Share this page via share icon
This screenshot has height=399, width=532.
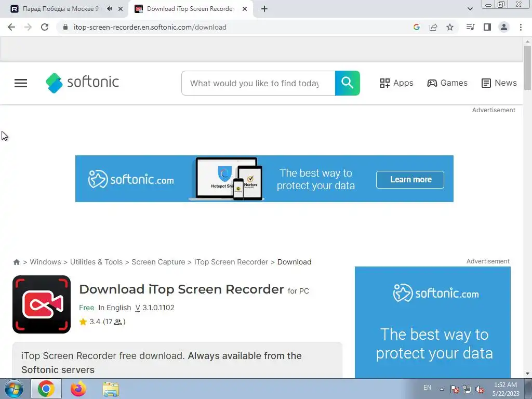[x=433, y=27]
